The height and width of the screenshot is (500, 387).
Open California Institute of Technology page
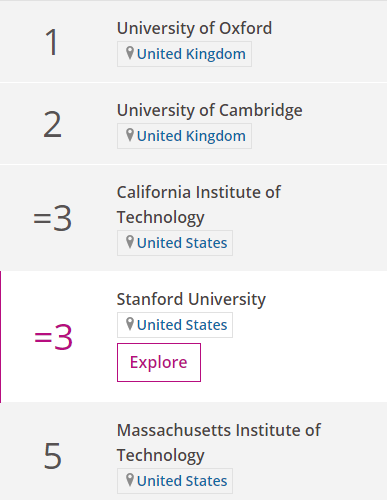tap(199, 205)
